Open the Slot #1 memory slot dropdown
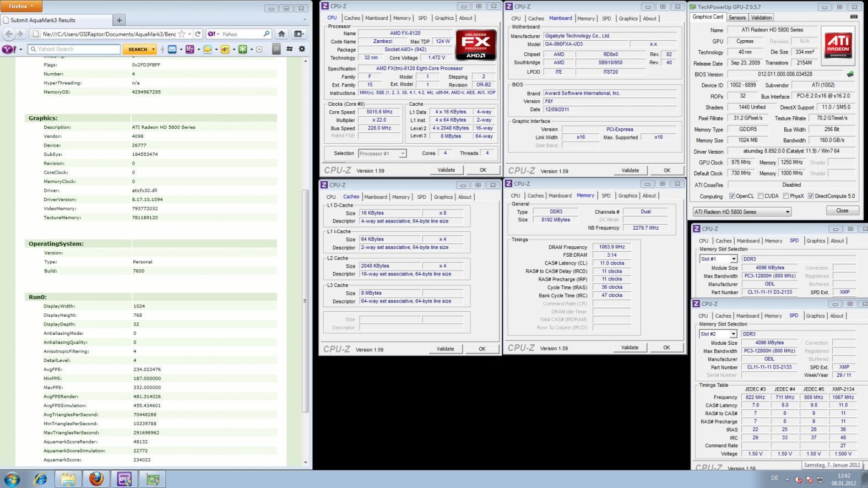Image resolution: width=868 pixels, height=488 pixels. [x=718, y=259]
